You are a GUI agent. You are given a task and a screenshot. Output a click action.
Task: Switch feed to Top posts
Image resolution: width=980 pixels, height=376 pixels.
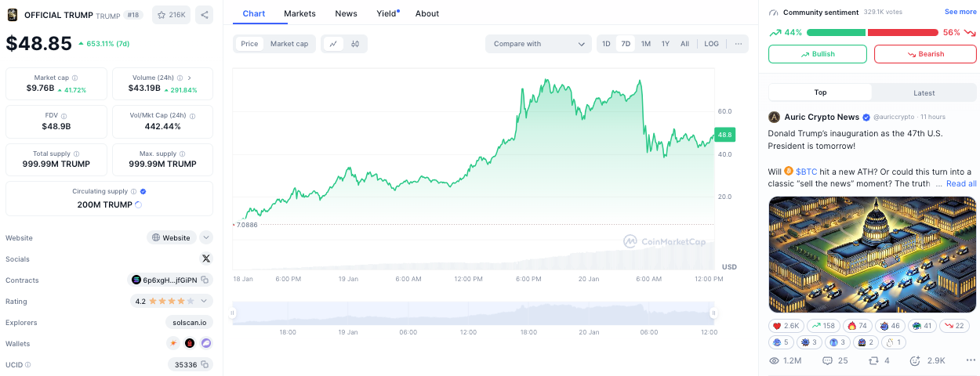click(x=820, y=92)
